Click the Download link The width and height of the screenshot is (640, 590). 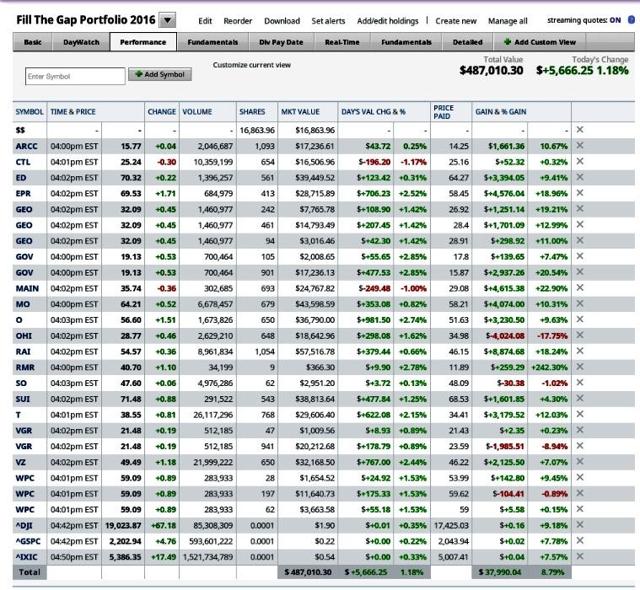(x=282, y=21)
